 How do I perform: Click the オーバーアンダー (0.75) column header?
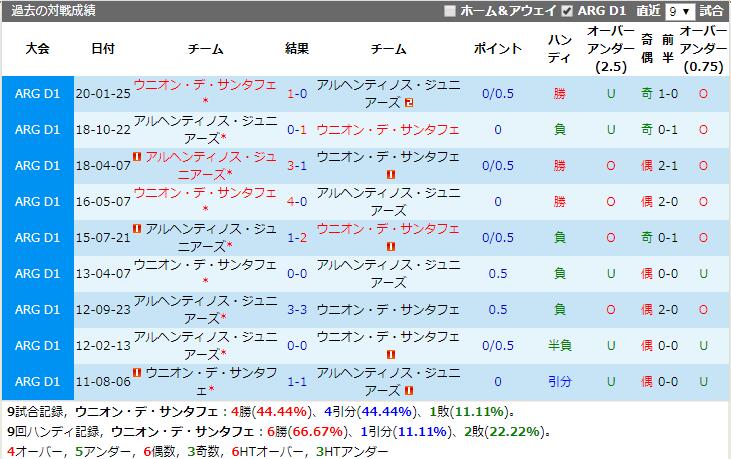(703, 48)
